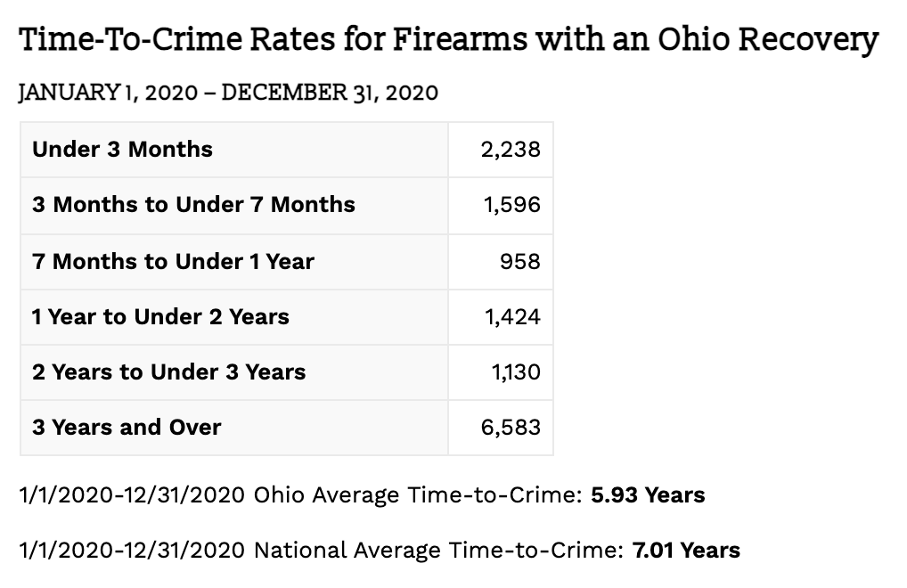This screenshot has width=907, height=588.
Task: Select the 3 Months to Under 7 Months label
Action: pos(193,204)
